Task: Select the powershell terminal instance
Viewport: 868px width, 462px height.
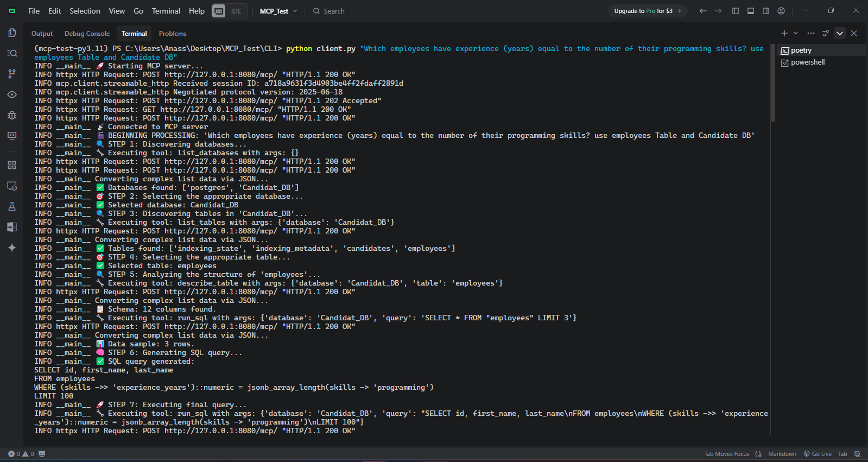Action: (822, 62)
